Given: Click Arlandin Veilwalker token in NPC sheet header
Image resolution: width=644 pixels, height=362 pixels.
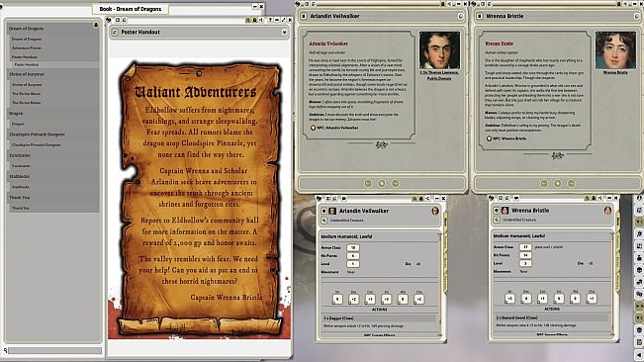Looking at the screenshot, I should [332, 211].
